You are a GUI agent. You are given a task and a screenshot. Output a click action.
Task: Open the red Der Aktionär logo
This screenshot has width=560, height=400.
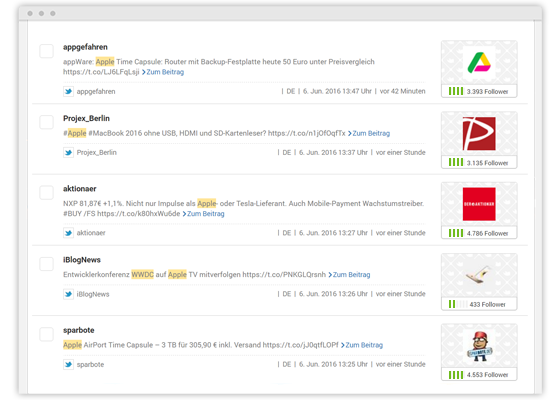pos(479,204)
